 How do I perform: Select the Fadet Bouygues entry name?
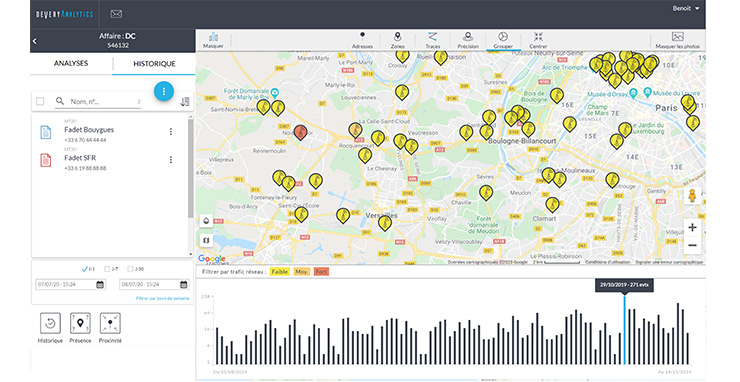(89, 130)
